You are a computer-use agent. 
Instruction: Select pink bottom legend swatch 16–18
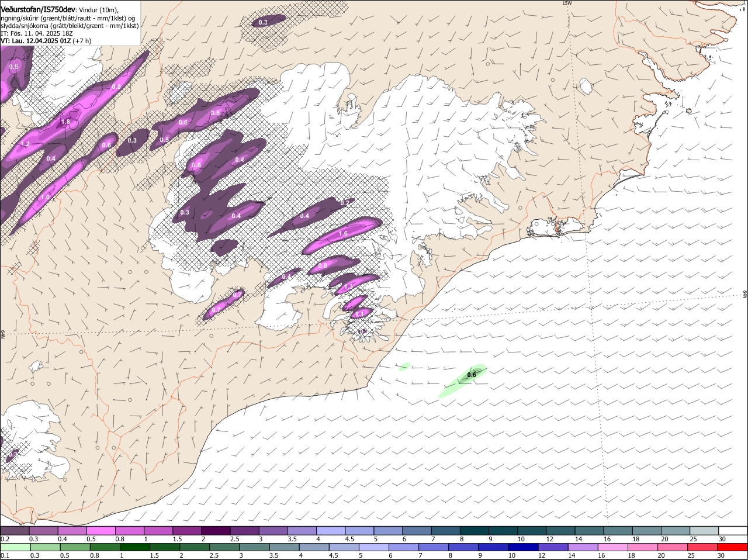(612, 548)
